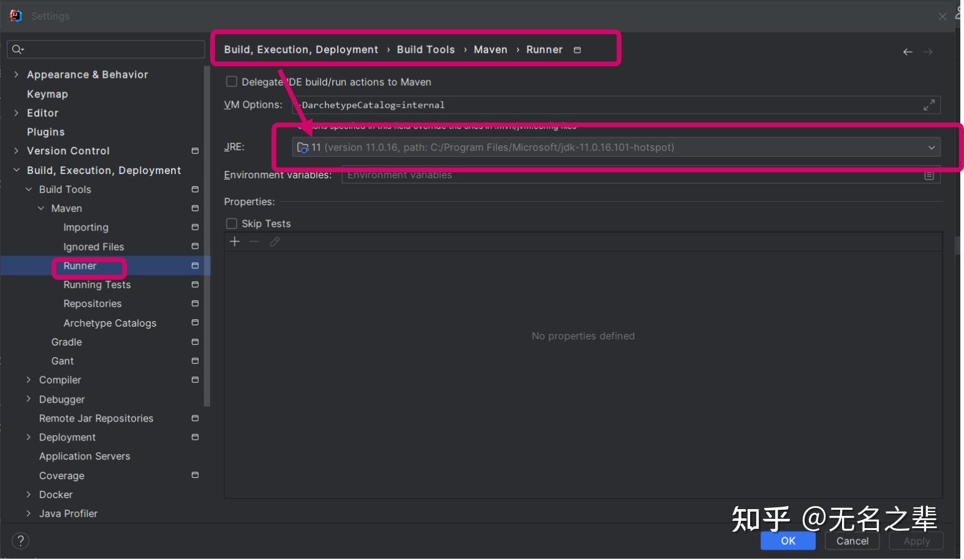Open Archetype Catalogs settings

(110, 324)
